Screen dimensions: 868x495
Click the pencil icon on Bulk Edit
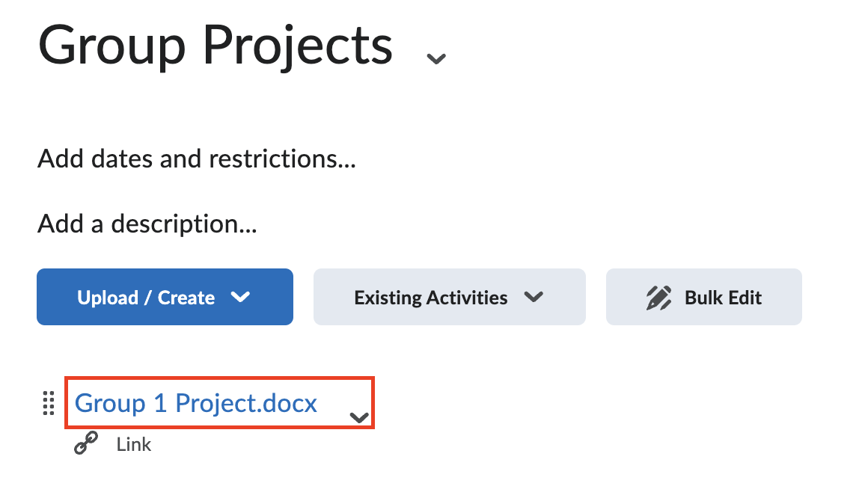click(x=658, y=298)
